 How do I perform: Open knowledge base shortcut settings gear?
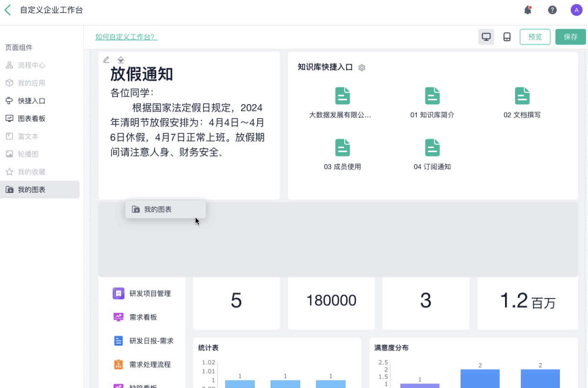pyautogui.click(x=362, y=68)
